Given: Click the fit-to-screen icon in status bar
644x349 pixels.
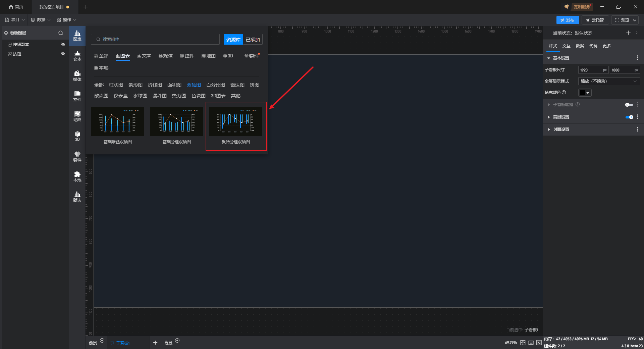Looking at the screenshot, I should point(523,343).
